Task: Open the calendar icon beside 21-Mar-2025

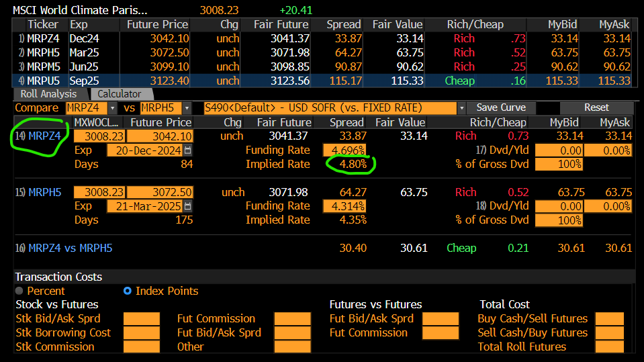Action: pos(188,206)
